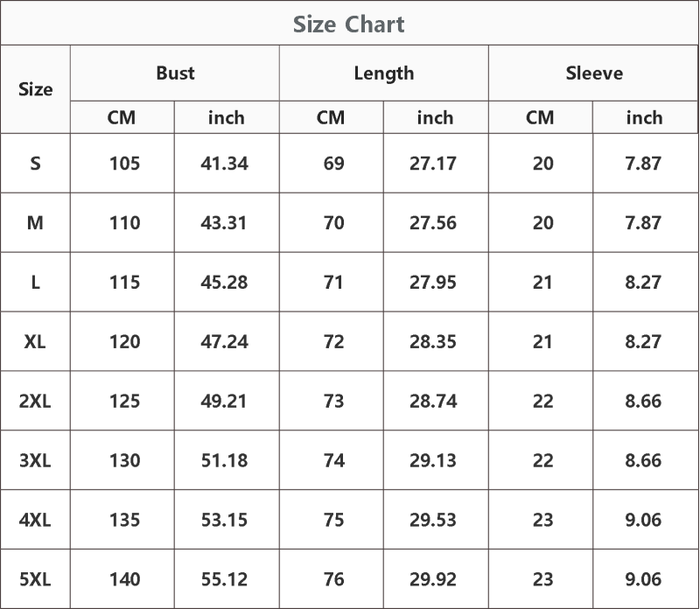Viewport: 700px width, 609px height.
Task: Click the 5XL size row label
Action: pyautogui.click(x=35, y=579)
